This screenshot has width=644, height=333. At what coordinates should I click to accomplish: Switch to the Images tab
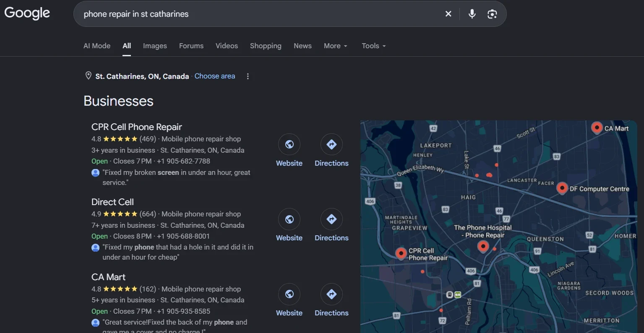[155, 46]
